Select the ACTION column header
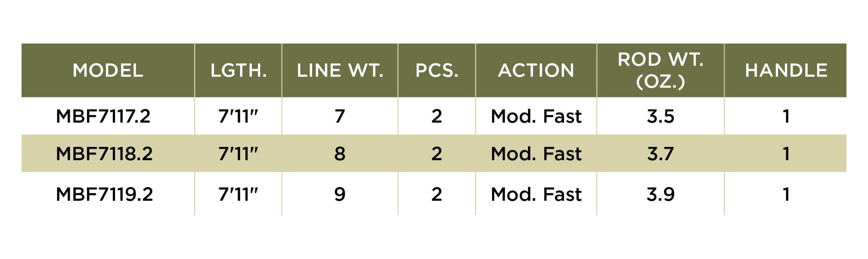The width and height of the screenshot is (868, 259). point(536,70)
